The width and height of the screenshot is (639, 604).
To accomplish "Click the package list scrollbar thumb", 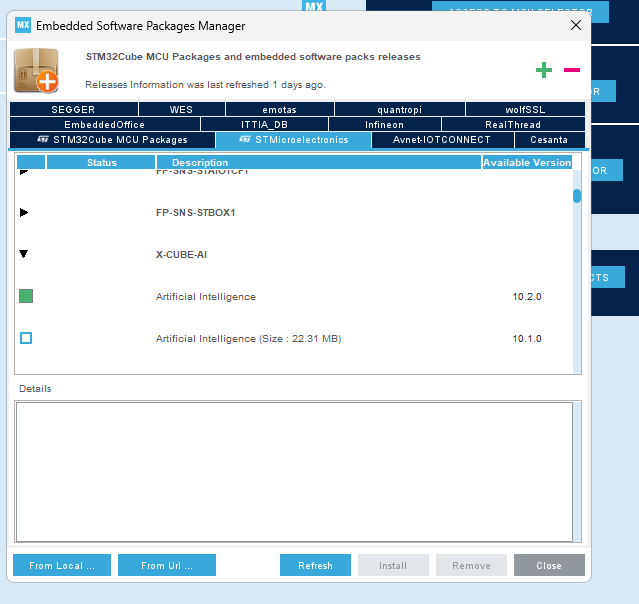I will [x=577, y=196].
